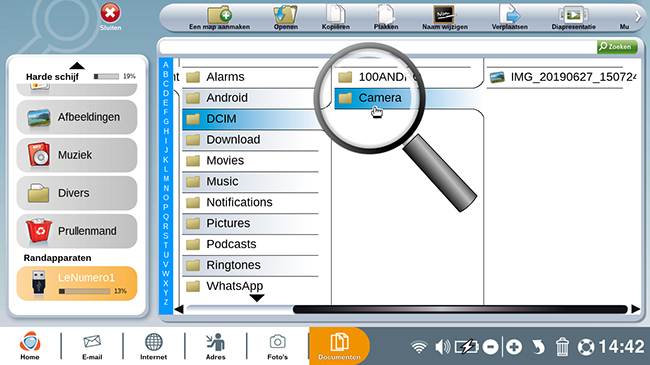Open Internet from bottom bar
This screenshot has height=365, width=650.
pyautogui.click(x=153, y=346)
